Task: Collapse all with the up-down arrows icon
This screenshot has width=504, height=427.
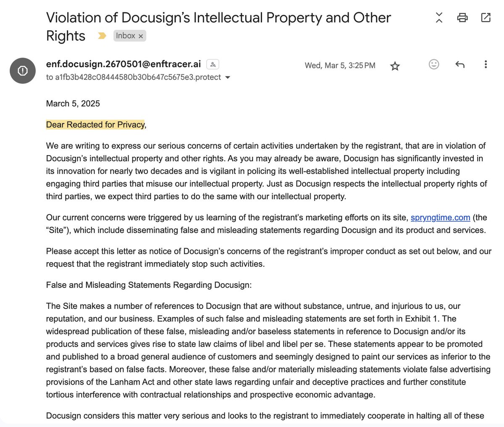Action: [439, 18]
